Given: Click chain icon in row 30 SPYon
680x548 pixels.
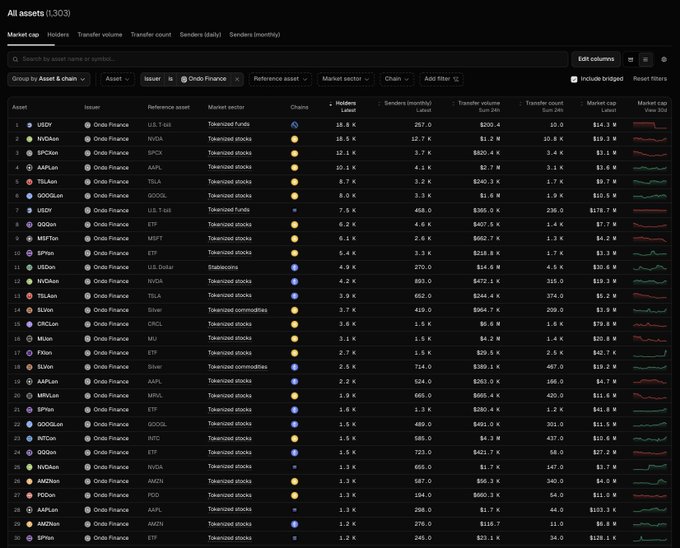Looking at the screenshot, I should 294,538.
